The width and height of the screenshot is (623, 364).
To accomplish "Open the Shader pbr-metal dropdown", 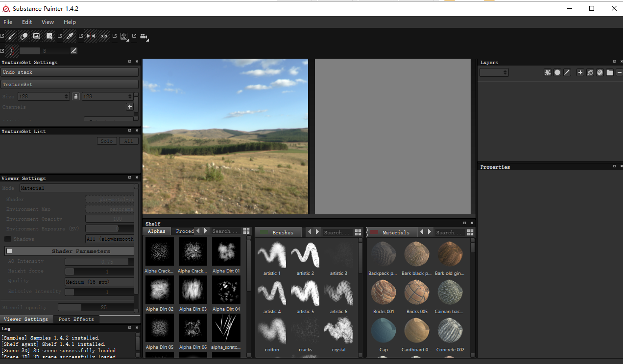I will pyautogui.click(x=110, y=200).
